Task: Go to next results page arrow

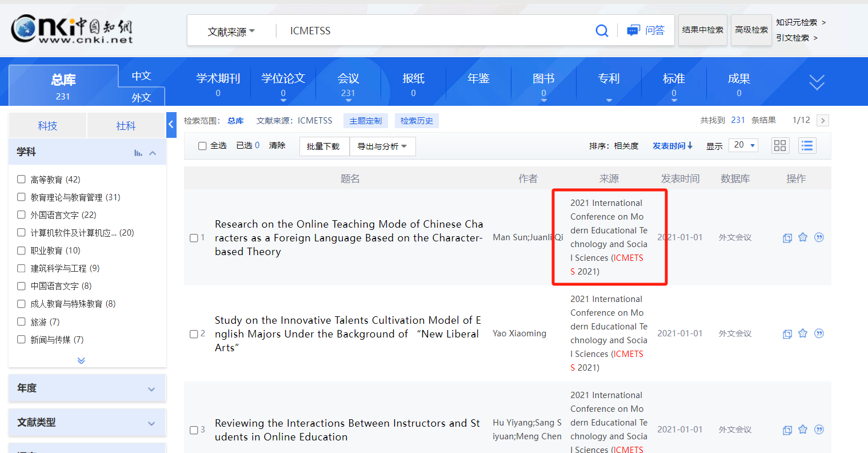Action: click(823, 120)
